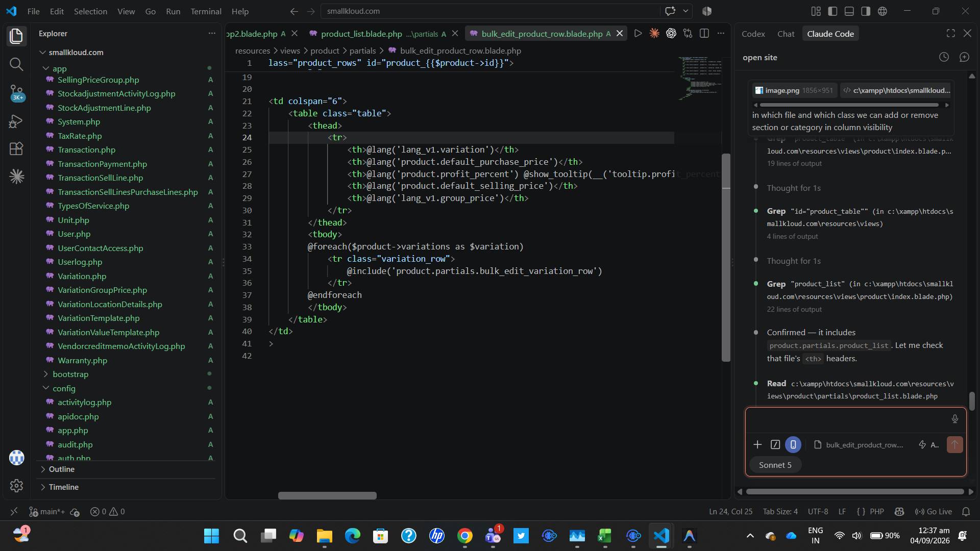Click the editor horizontal scrollbar

(x=327, y=495)
